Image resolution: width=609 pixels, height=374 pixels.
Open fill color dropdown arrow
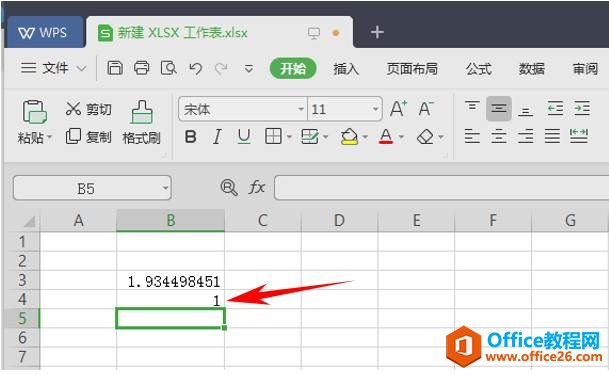(365, 137)
